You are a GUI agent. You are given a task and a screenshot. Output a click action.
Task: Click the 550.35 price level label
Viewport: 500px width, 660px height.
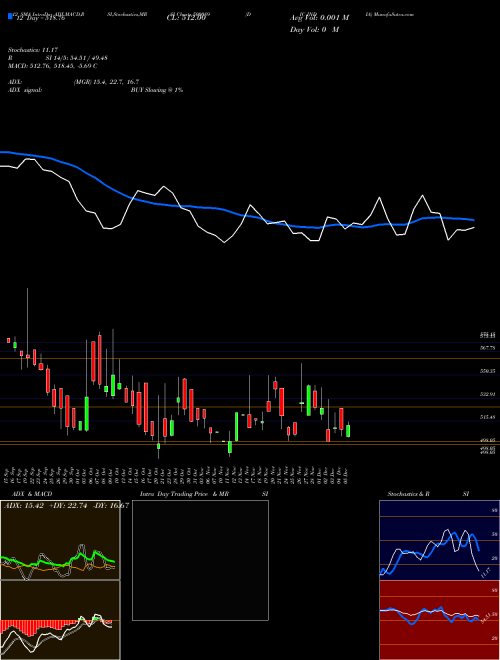pos(488,371)
